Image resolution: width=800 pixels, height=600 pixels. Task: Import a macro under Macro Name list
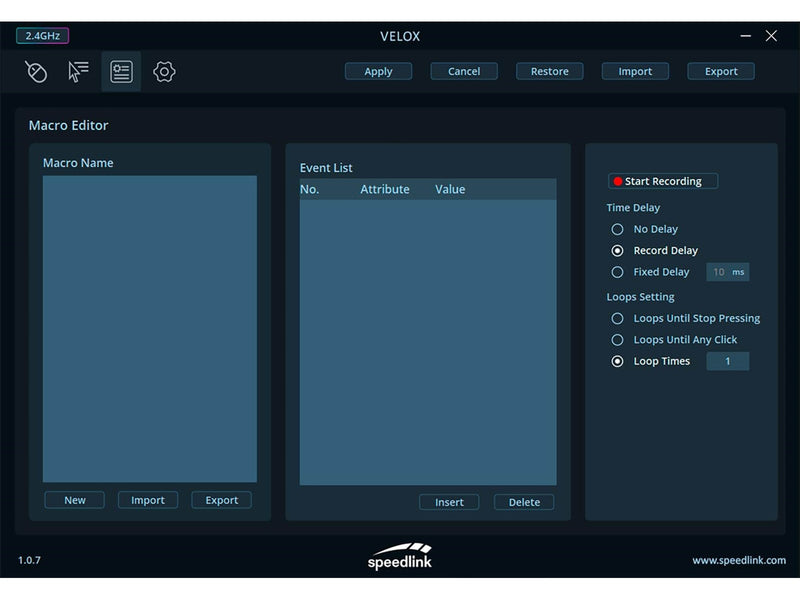[148, 500]
